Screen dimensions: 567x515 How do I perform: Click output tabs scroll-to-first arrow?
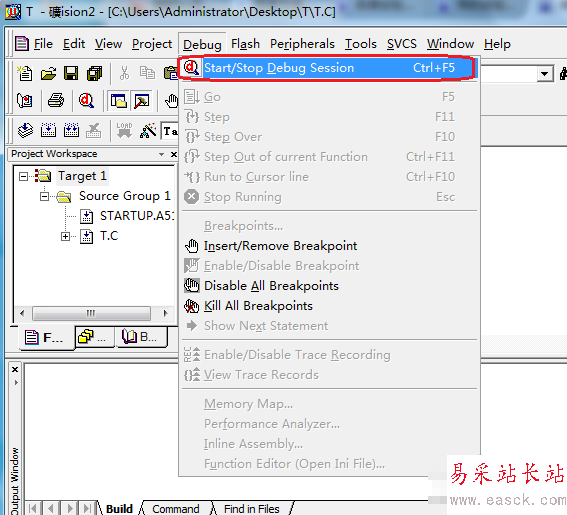click(x=33, y=508)
